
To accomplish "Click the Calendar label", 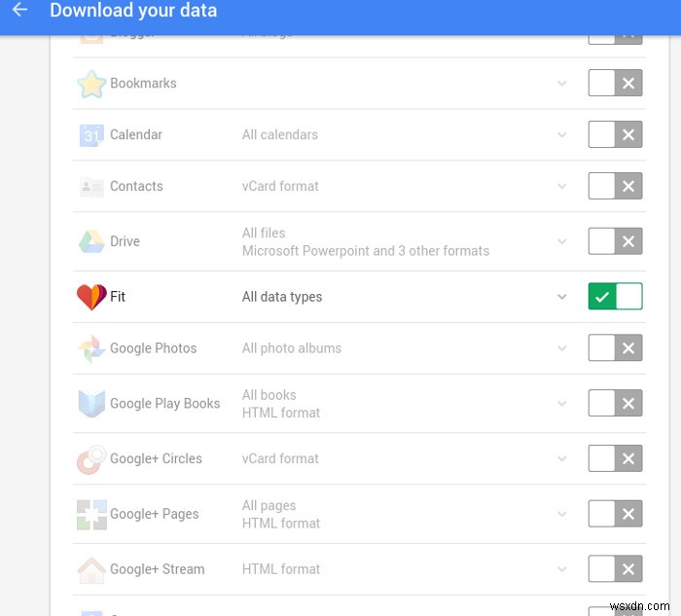I will pos(136,134).
